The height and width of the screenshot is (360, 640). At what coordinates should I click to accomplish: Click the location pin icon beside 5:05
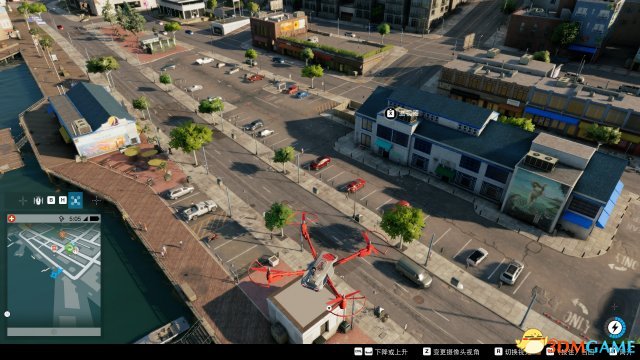point(61,219)
